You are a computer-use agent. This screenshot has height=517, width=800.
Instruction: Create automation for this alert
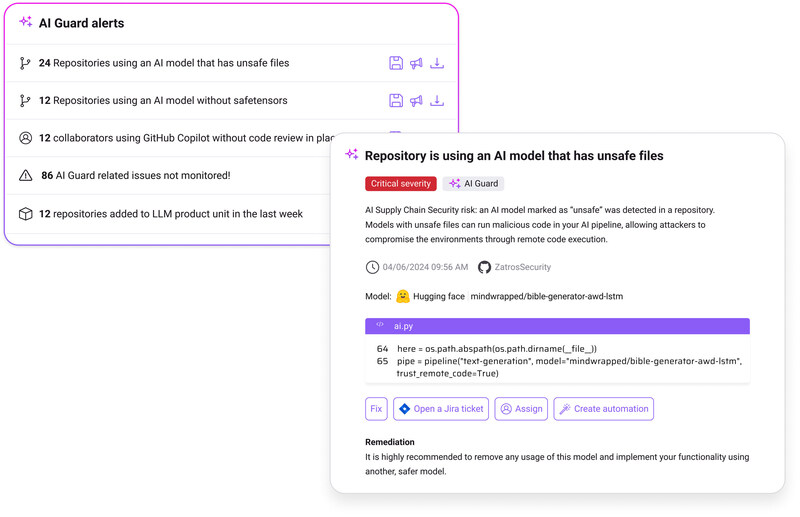pyautogui.click(x=603, y=408)
